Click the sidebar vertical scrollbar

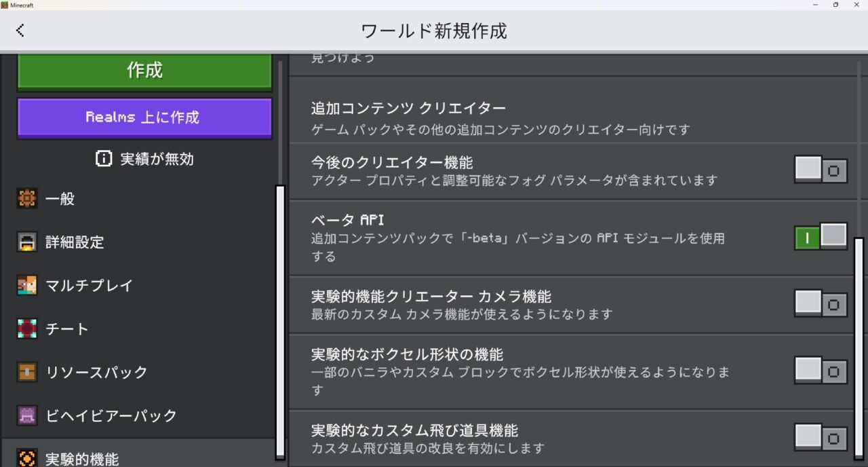click(280, 322)
